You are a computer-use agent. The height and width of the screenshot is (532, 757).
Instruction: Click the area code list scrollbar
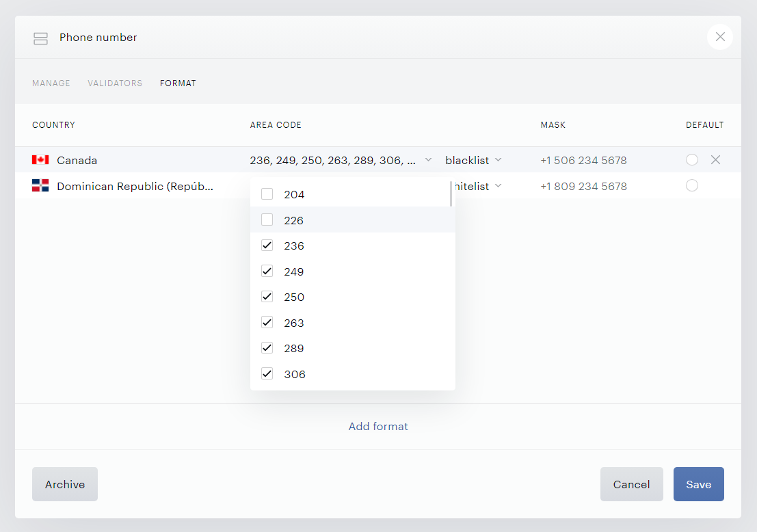point(451,194)
